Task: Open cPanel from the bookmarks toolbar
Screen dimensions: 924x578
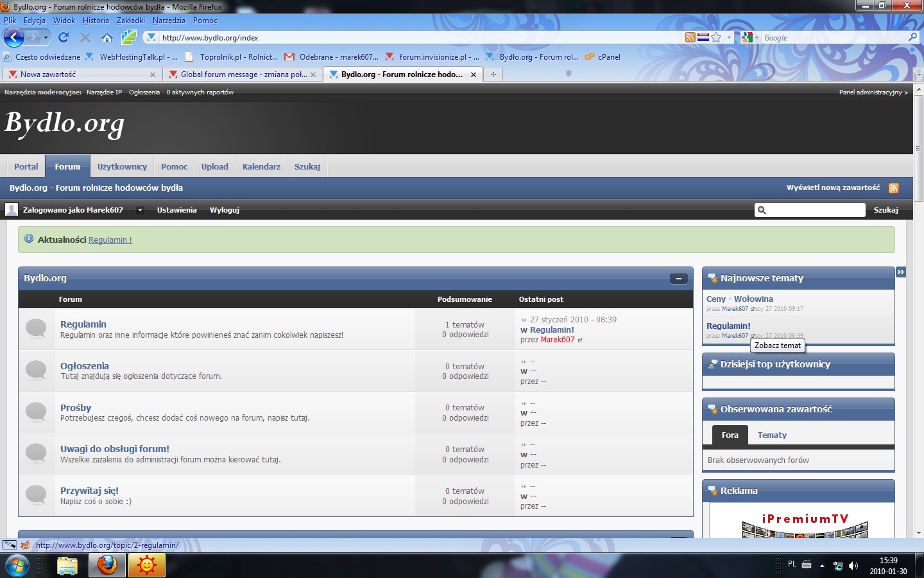Action: (603, 57)
